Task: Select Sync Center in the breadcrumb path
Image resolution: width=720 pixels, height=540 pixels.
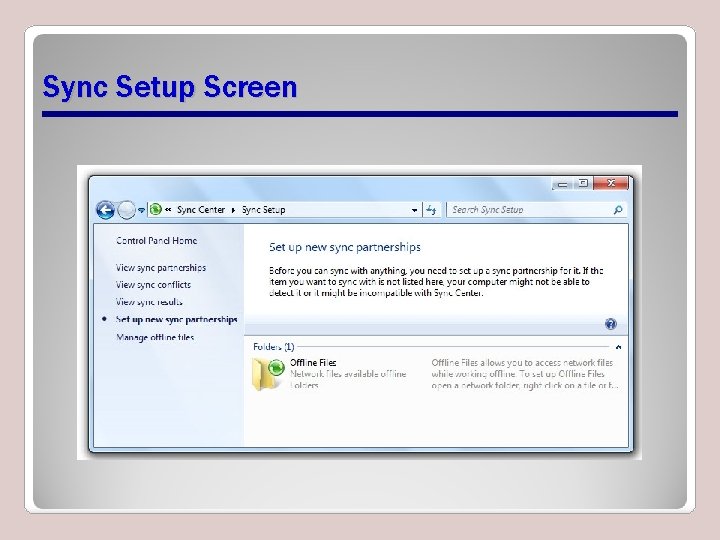Action: pos(201,210)
